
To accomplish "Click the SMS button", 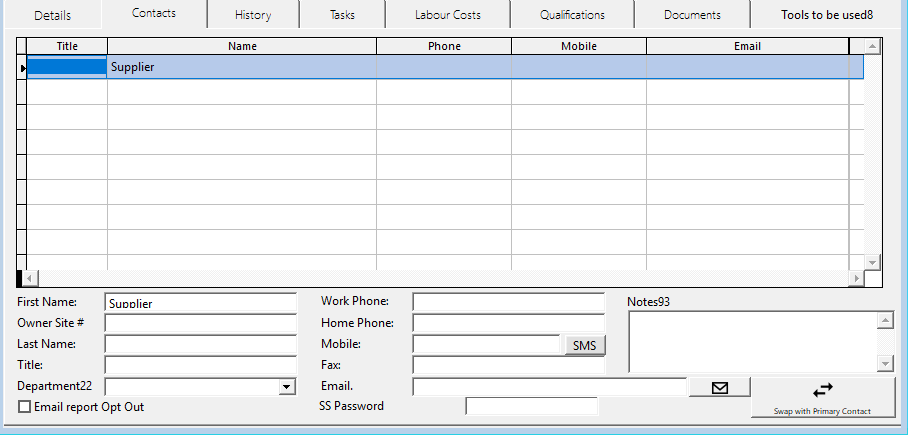I will [x=583, y=345].
